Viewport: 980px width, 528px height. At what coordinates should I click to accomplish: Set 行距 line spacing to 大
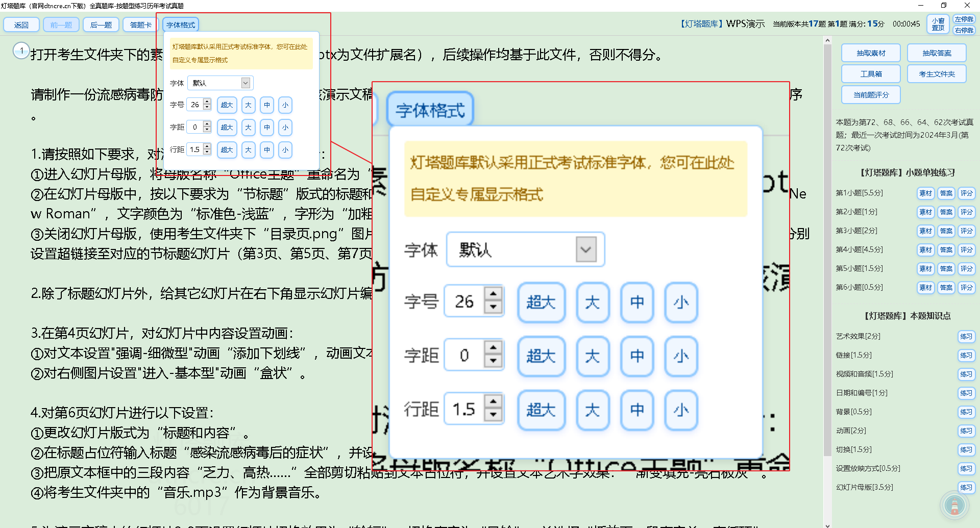[x=248, y=149]
